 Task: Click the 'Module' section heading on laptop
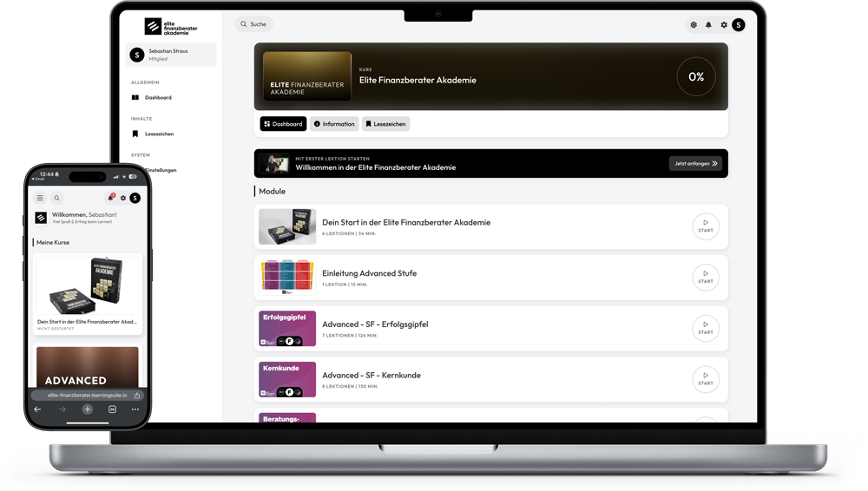pyautogui.click(x=273, y=192)
